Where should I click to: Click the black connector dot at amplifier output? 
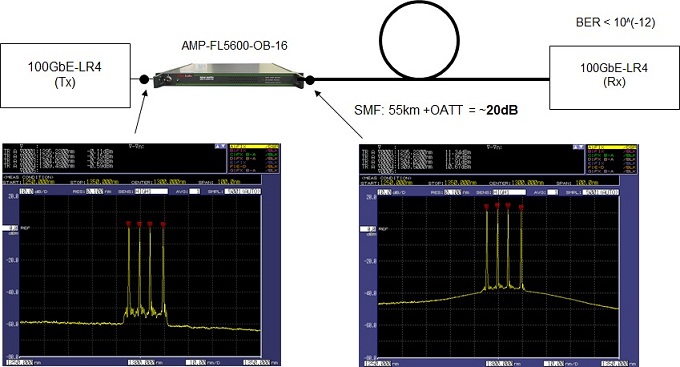coord(310,80)
